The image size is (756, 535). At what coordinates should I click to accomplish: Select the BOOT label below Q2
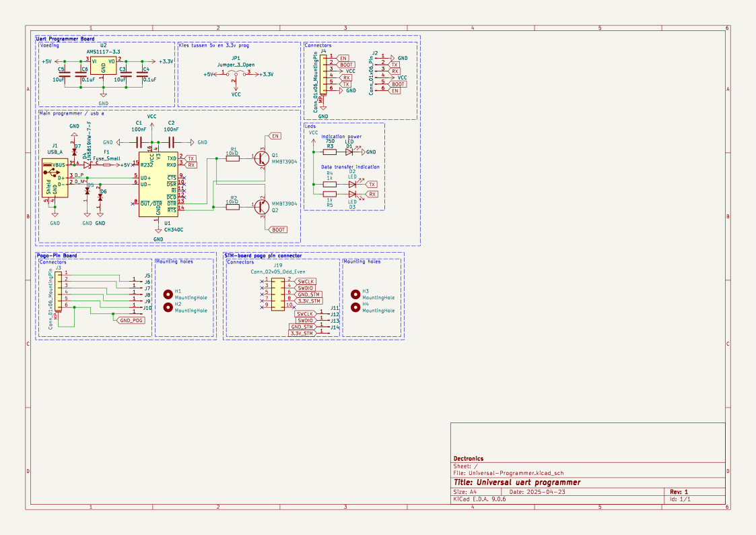click(279, 229)
